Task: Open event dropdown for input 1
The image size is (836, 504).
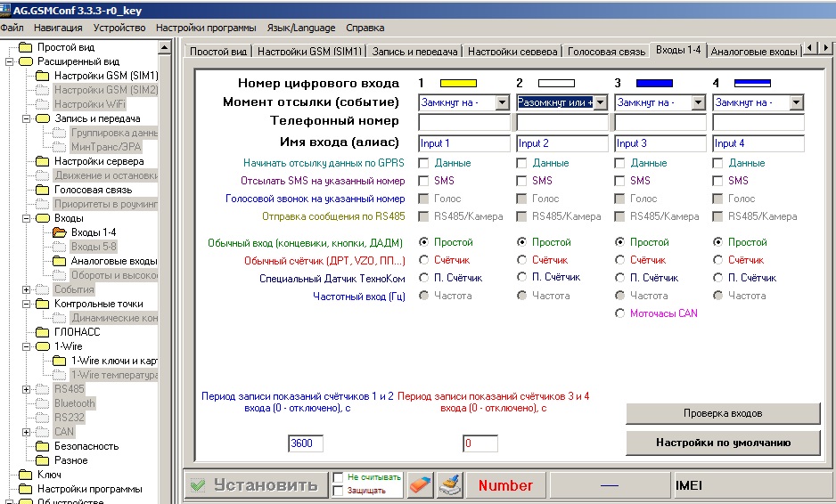Action: coord(502,103)
